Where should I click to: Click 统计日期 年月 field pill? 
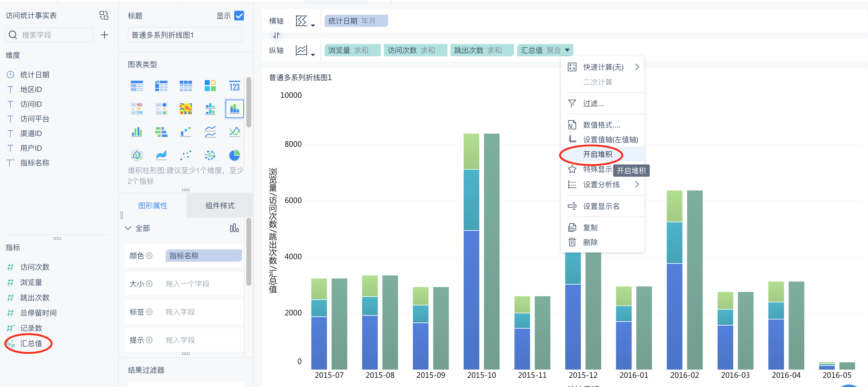(356, 21)
